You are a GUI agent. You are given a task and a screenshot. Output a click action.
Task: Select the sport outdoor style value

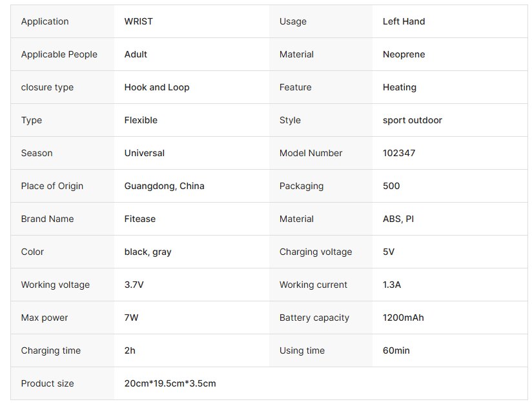(412, 120)
